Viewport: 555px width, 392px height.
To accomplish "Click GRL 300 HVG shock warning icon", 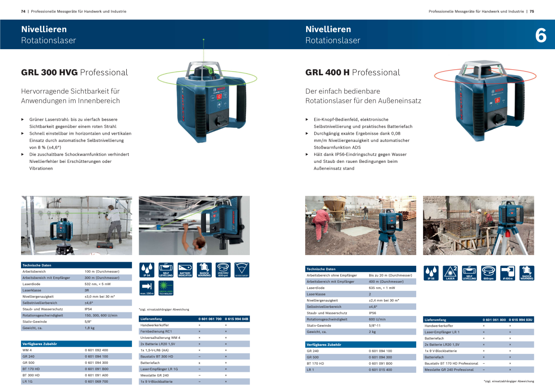I will click(204, 270).
